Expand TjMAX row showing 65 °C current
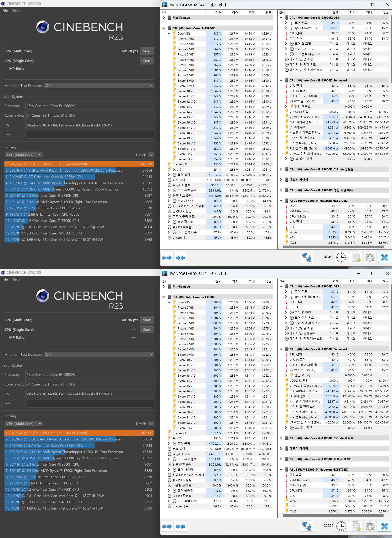 pos(286,28)
